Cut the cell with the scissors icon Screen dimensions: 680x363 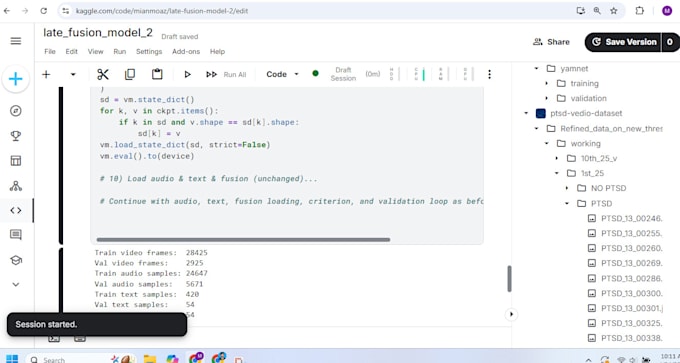coord(103,75)
